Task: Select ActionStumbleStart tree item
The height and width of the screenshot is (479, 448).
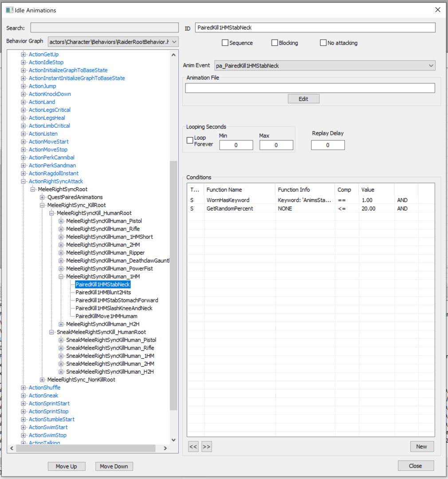Action: [x=51, y=420]
